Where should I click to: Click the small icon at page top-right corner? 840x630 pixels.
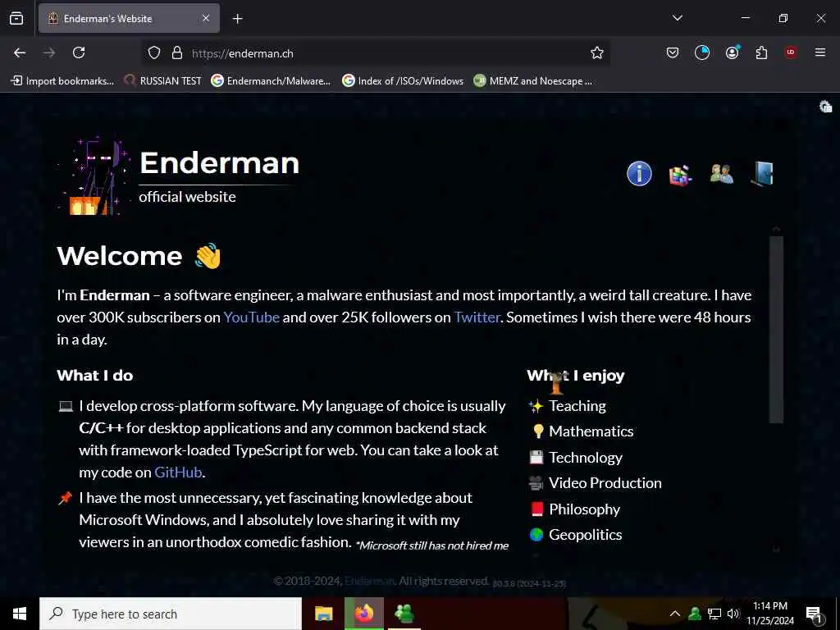[825, 107]
